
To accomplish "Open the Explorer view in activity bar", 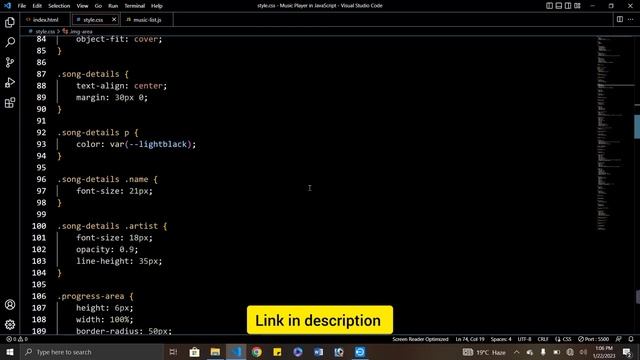I will click(10, 22).
